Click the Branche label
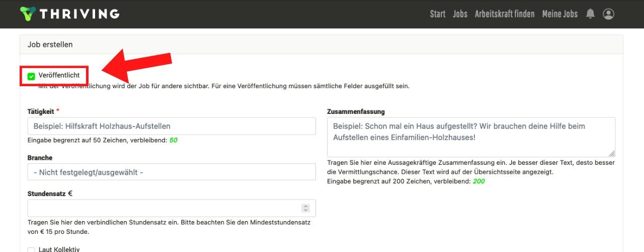Viewport: 644px width, 252px height. point(40,158)
